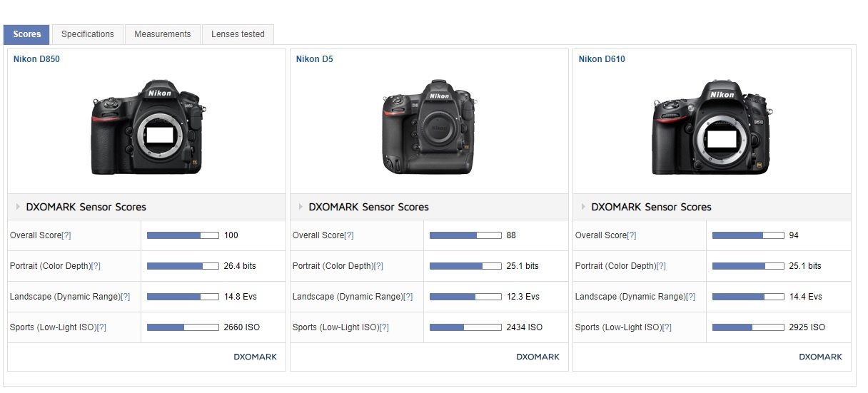
Task: Click the D5 Portrait Color Depth bar
Action: click(465, 266)
